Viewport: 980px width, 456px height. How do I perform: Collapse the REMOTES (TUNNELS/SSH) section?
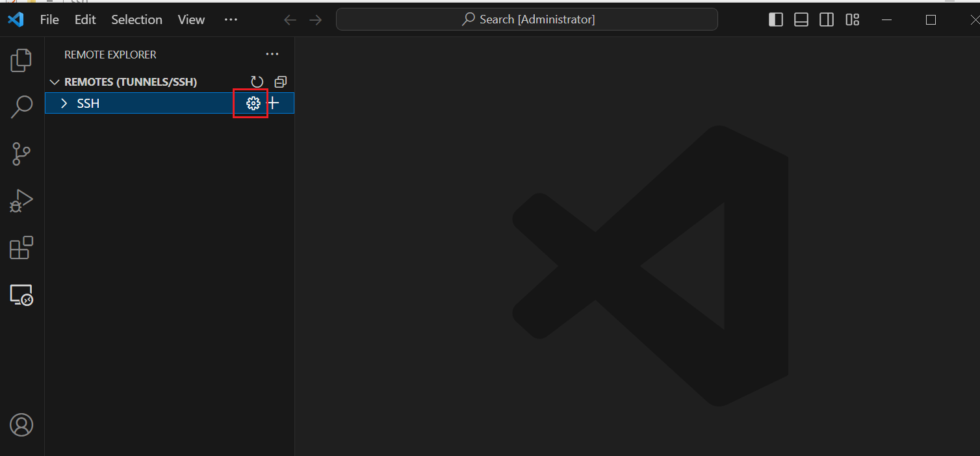click(55, 82)
